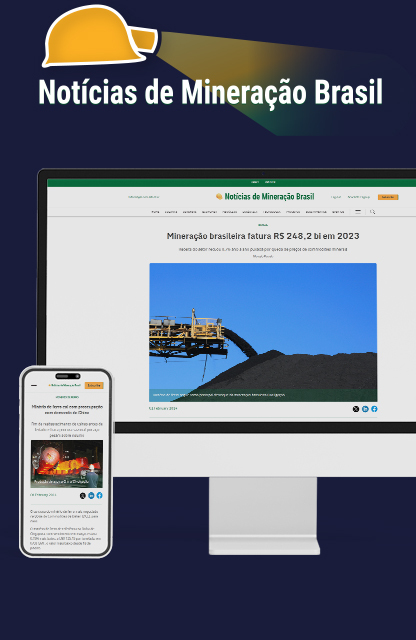Click the conveyor and ore pile article photo
Screen dimensions: 416x640
[263, 332]
